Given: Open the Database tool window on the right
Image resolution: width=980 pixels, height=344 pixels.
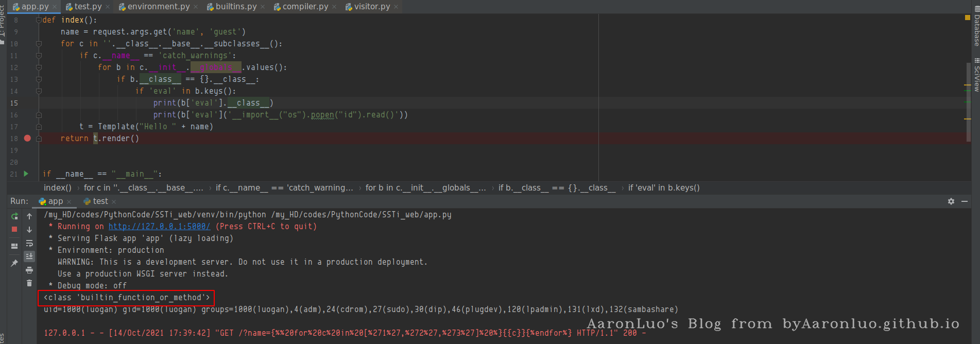Looking at the screenshot, I should [x=976, y=27].
